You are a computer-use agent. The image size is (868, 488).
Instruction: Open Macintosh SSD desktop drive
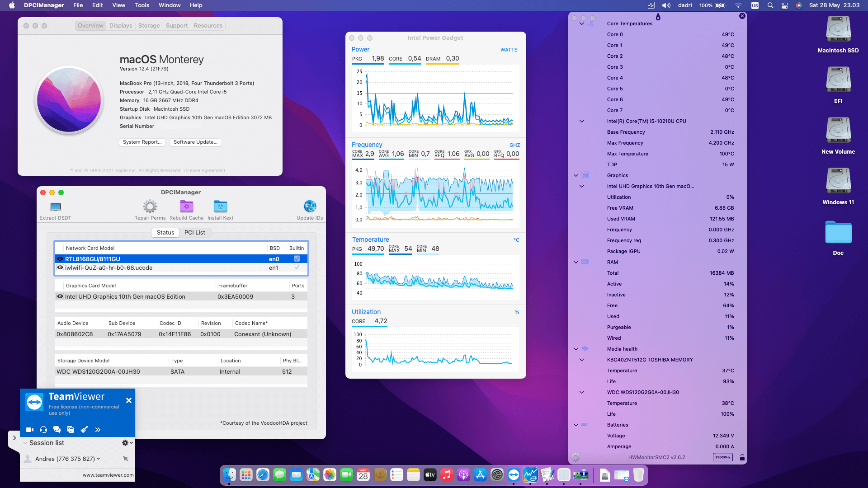(838, 30)
